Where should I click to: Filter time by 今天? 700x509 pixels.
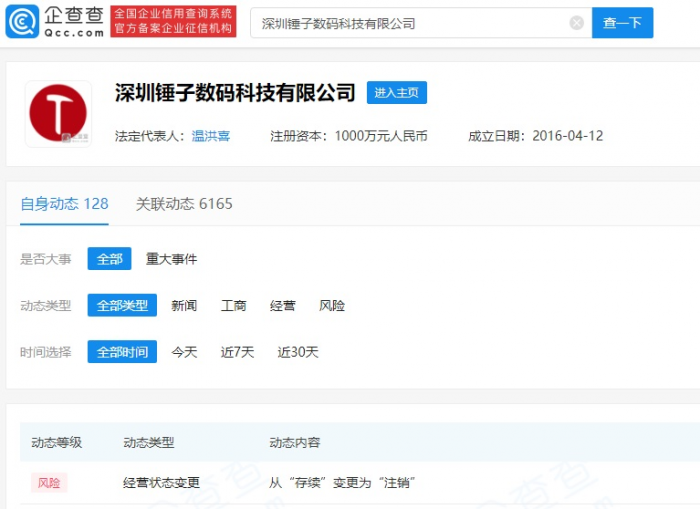(184, 352)
